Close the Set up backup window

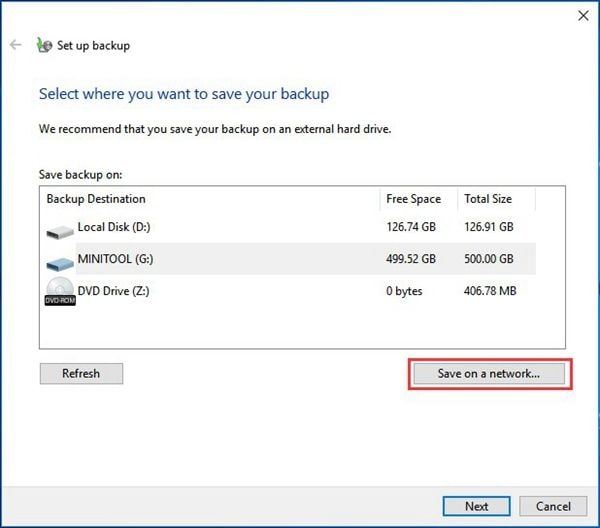[x=583, y=15]
